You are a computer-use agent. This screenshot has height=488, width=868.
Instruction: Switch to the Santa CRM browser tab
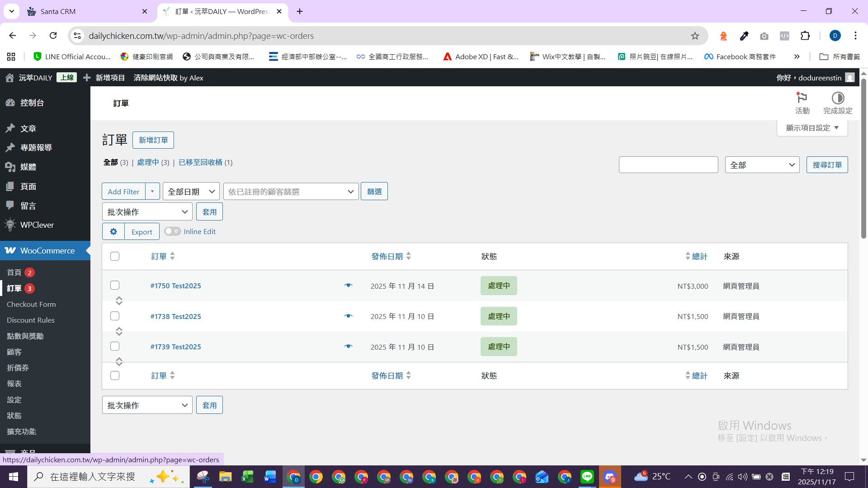58,11
